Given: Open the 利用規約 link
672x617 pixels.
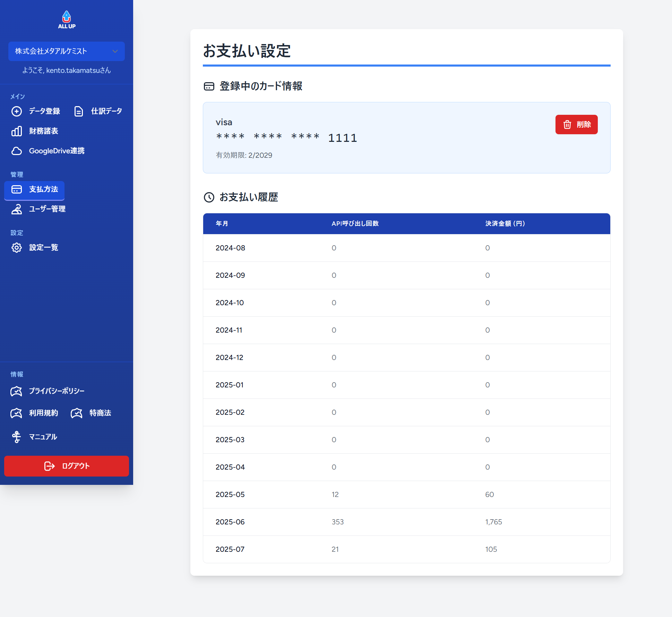Looking at the screenshot, I should (35, 413).
